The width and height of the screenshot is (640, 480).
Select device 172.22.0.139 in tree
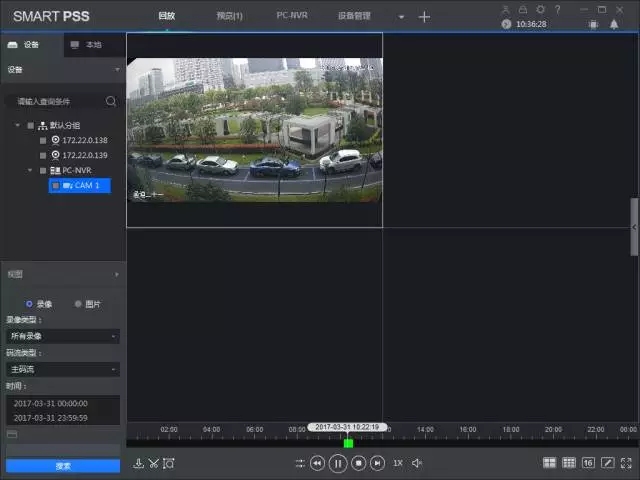(85, 155)
